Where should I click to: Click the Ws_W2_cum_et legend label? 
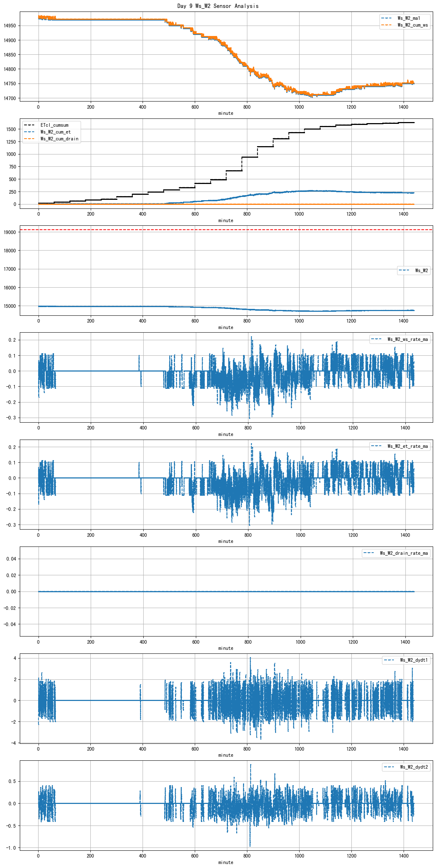tap(55, 132)
